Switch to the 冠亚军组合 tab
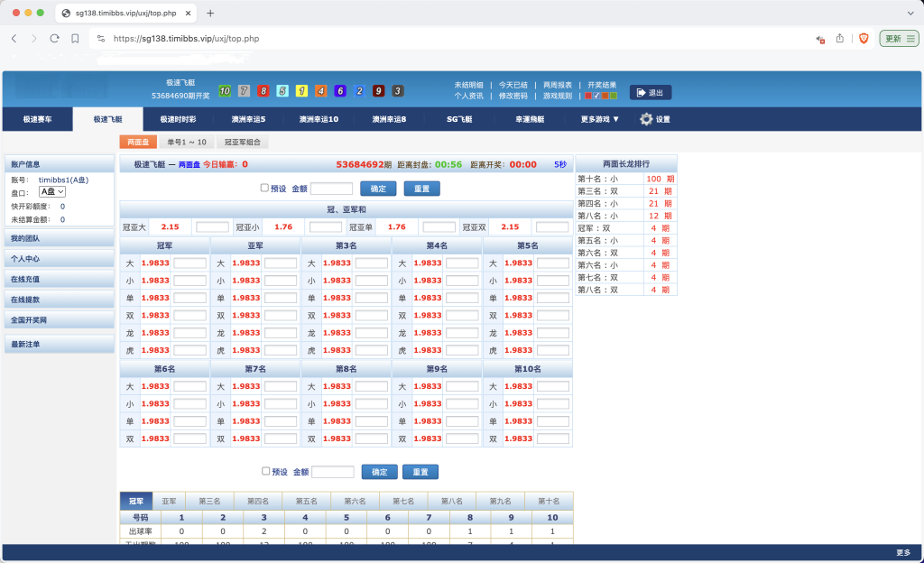 point(242,143)
